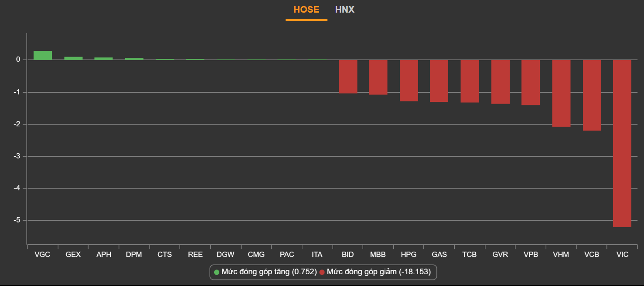Select the GVR red bar

tap(500, 82)
